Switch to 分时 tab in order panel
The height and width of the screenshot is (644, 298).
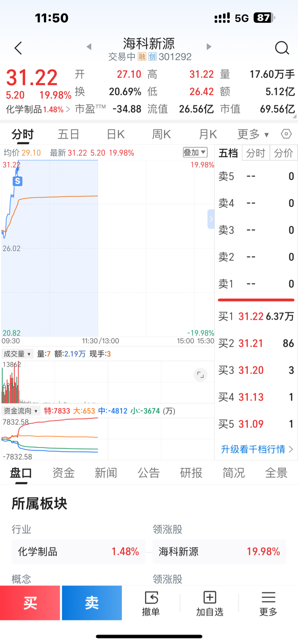[x=255, y=153]
